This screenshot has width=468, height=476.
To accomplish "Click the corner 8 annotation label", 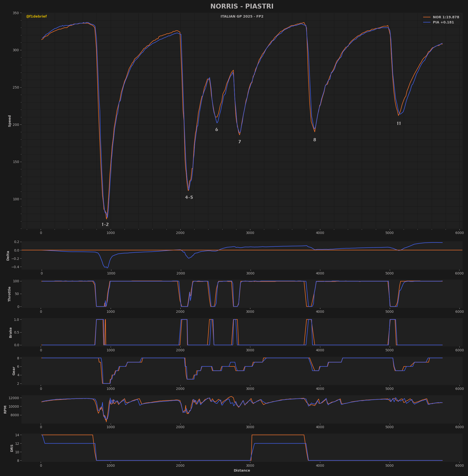I will click(x=314, y=140).
